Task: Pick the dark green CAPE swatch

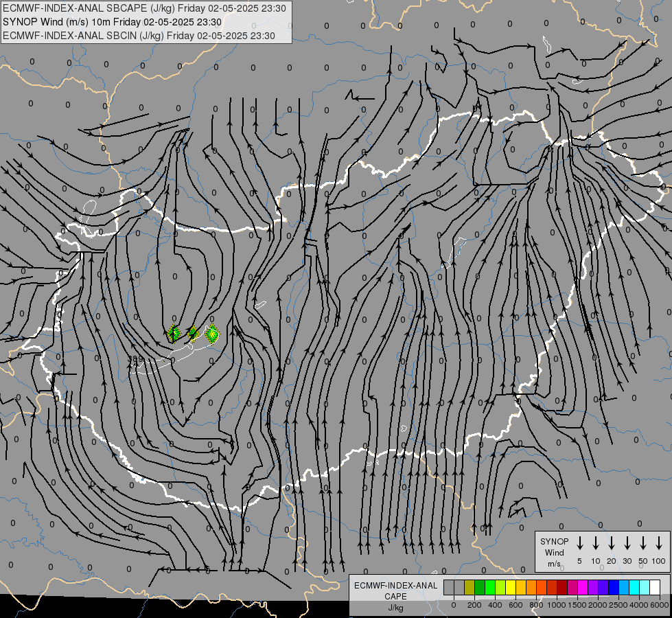Action: [480, 588]
